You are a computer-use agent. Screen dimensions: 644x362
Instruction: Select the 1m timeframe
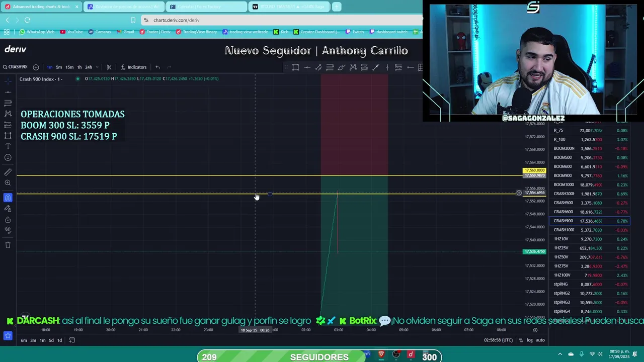pos(49,67)
